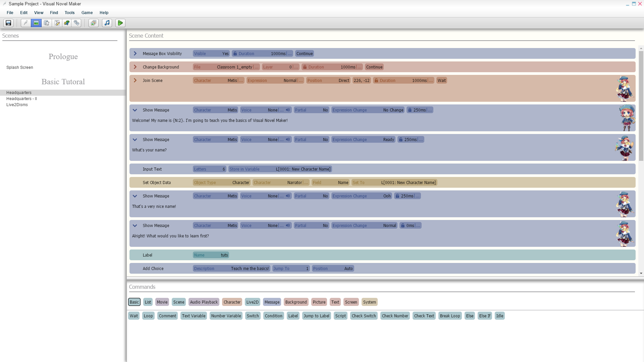Select the landscape picture toolbar icon

pyautogui.click(x=36, y=23)
